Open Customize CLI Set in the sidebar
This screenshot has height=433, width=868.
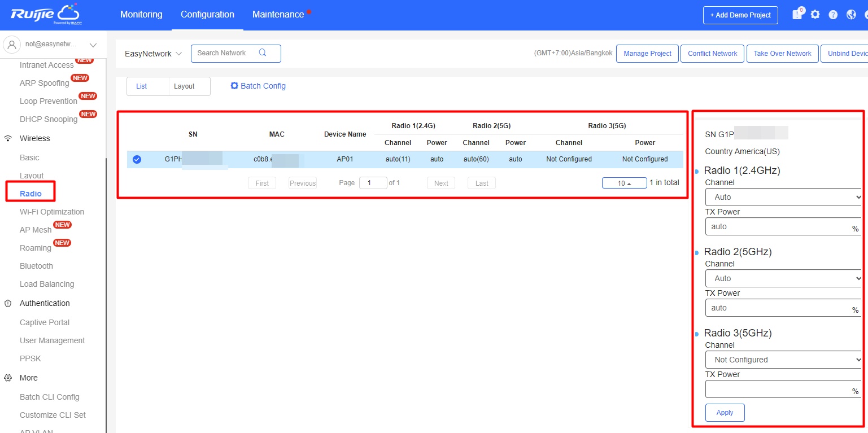53,415
